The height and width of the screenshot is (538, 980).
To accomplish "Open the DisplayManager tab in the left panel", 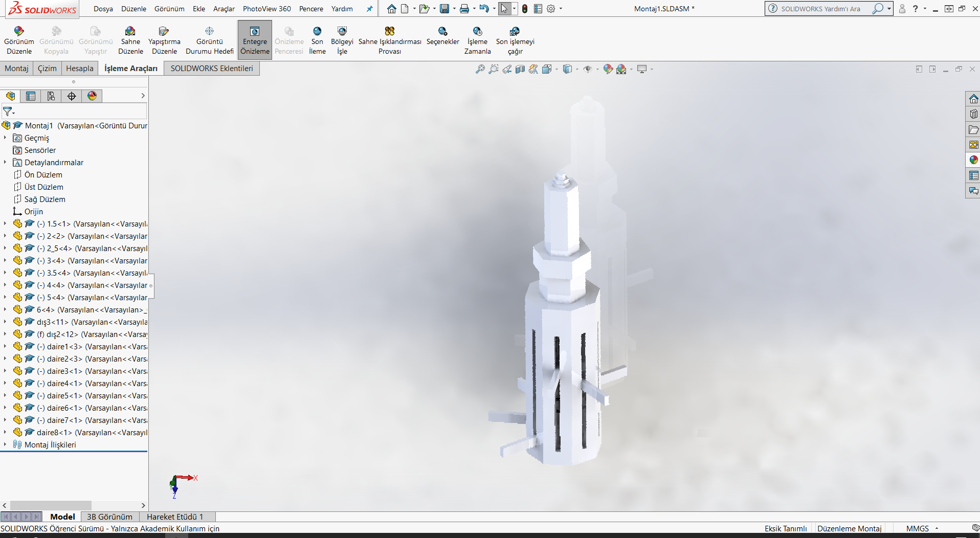I will pyautogui.click(x=92, y=96).
